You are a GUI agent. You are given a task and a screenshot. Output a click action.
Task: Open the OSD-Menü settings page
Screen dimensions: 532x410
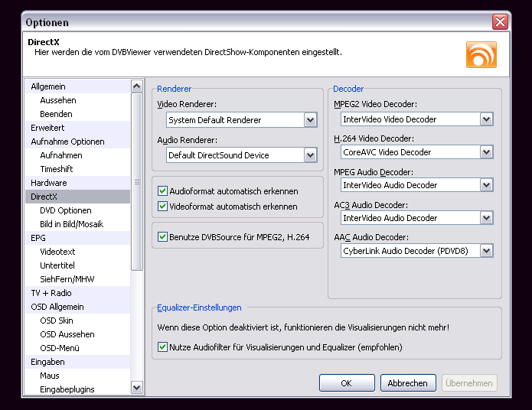[78, 348]
